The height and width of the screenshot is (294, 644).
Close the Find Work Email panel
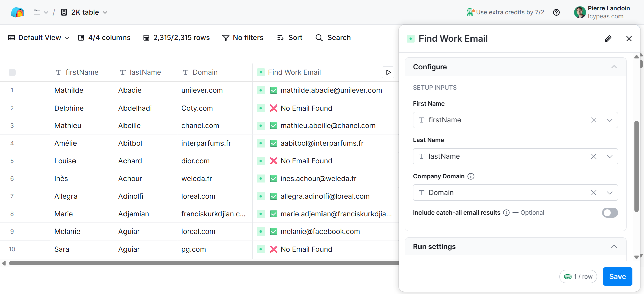tap(629, 39)
